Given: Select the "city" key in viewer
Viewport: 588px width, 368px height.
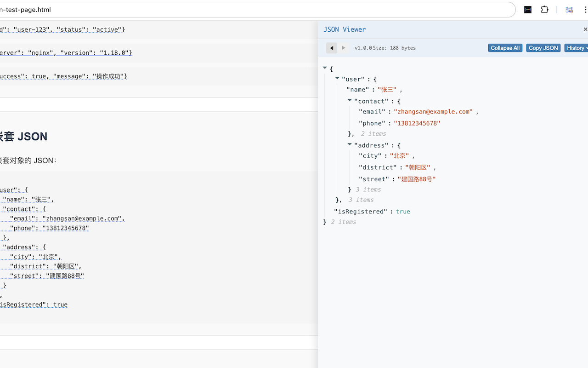Looking at the screenshot, I should (x=370, y=156).
